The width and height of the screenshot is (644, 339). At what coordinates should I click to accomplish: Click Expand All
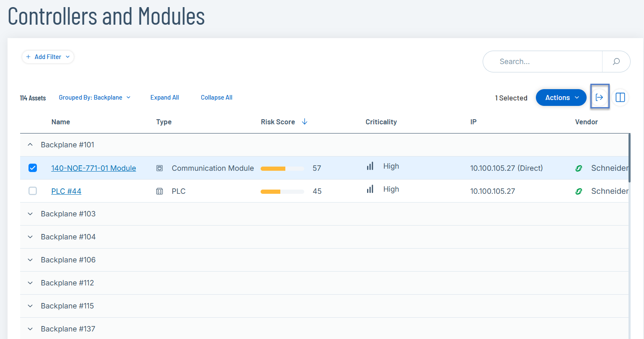(x=165, y=98)
